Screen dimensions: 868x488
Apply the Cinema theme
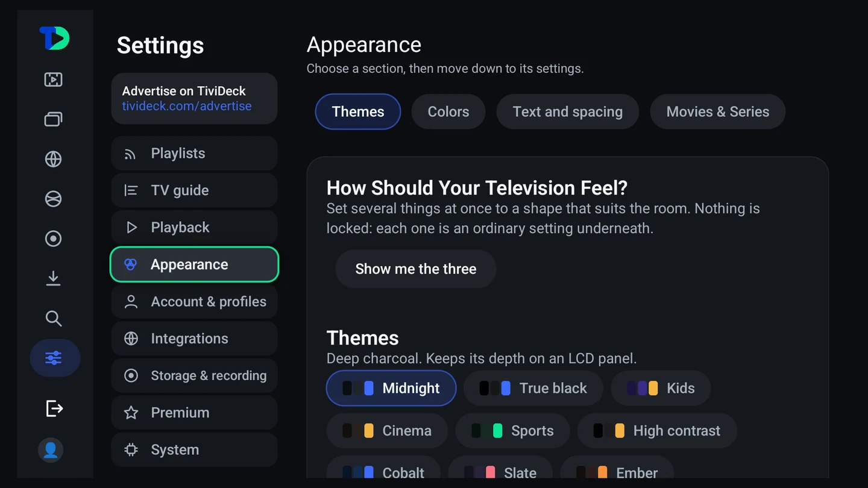[387, 431]
